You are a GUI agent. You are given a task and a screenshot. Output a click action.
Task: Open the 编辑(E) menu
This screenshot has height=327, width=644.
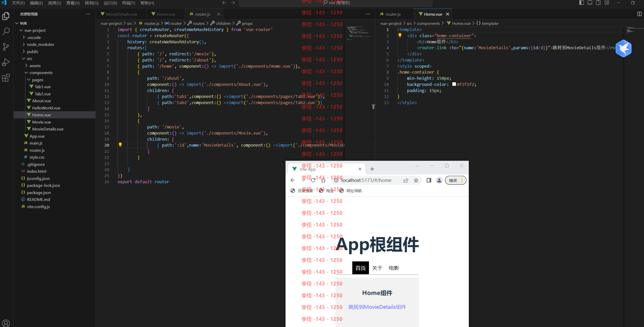[36, 3]
